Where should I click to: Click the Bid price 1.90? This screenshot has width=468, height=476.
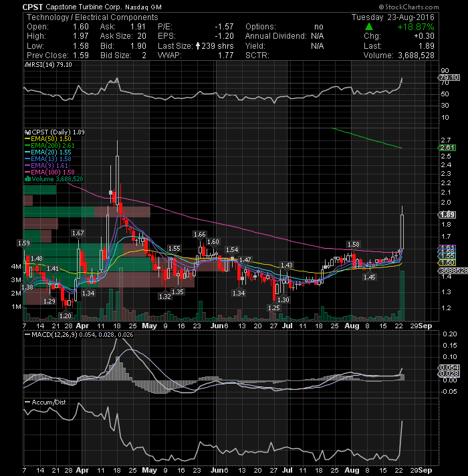pos(138,46)
